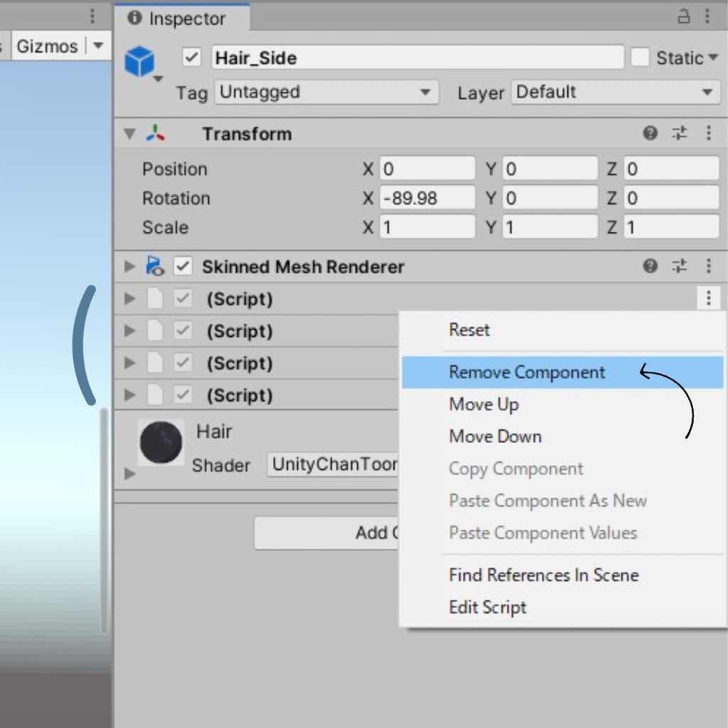Click the Skinned Mesh Renderer title

pyautogui.click(x=303, y=267)
